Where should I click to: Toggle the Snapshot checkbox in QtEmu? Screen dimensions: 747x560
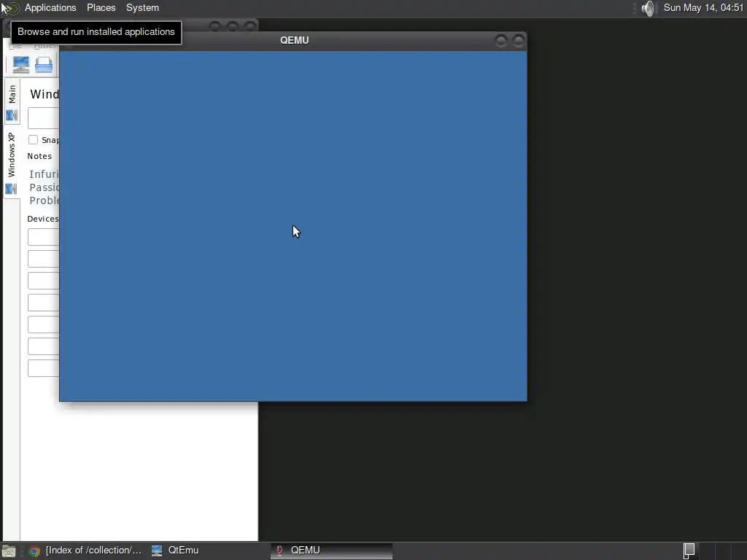point(33,139)
